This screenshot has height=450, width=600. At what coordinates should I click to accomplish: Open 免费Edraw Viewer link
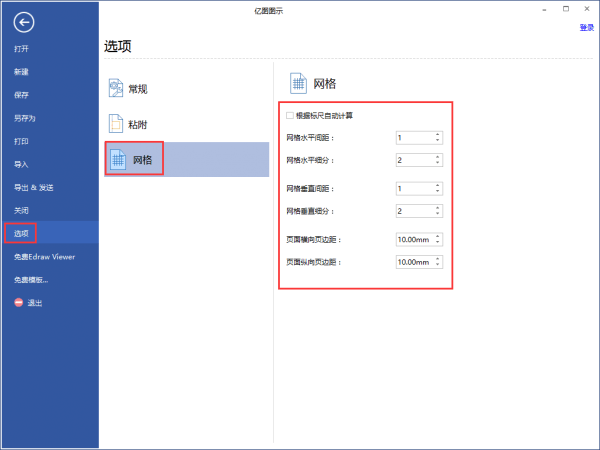click(44, 257)
